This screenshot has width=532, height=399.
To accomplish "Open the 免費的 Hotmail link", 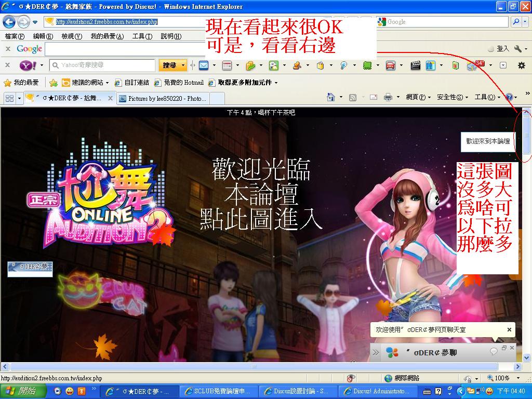I will [179, 83].
